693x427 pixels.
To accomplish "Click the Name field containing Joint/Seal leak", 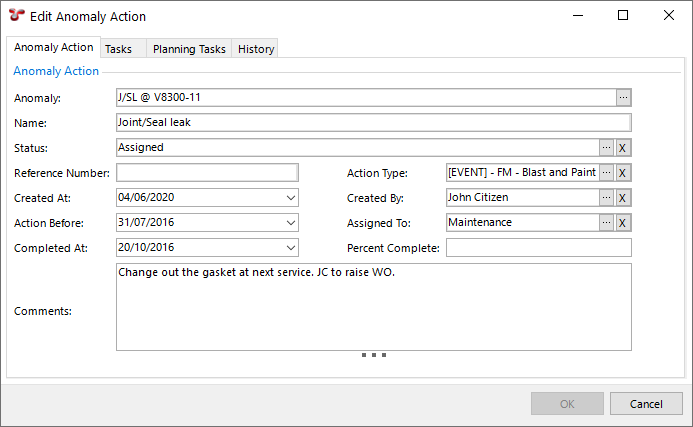I will click(373, 123).
